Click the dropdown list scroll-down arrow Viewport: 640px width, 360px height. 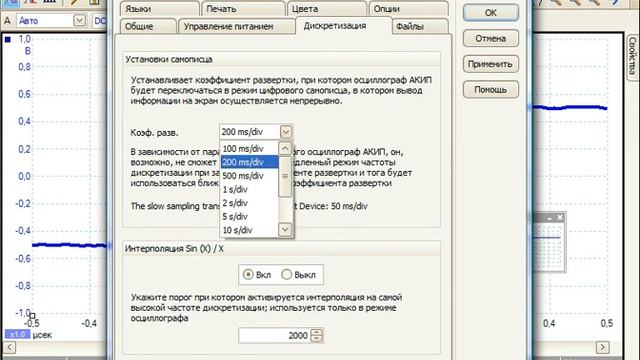coord(285,229)
